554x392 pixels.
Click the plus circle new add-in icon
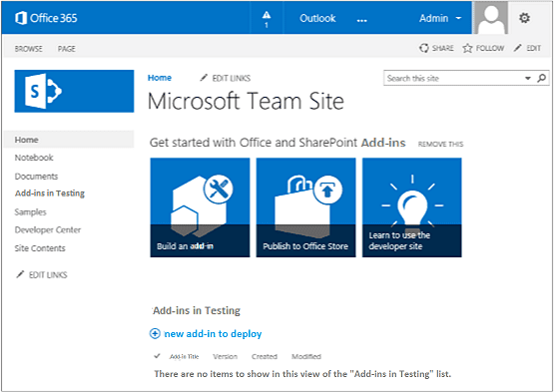[155, 333]
